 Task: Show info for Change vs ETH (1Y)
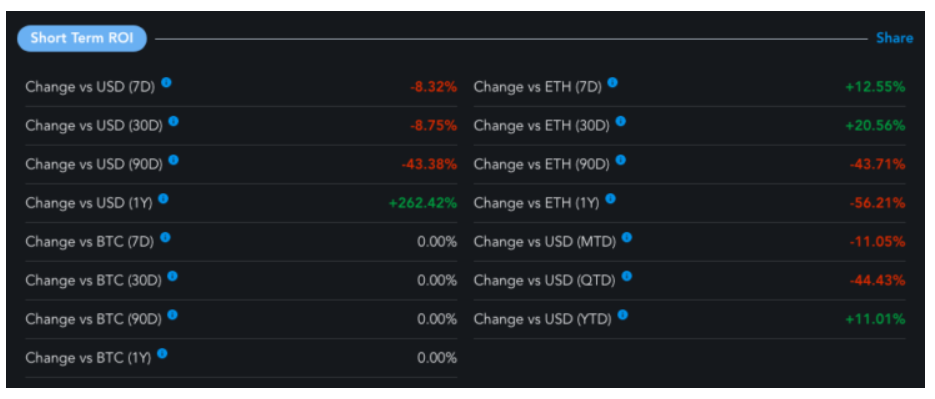(x=609, y=199)
